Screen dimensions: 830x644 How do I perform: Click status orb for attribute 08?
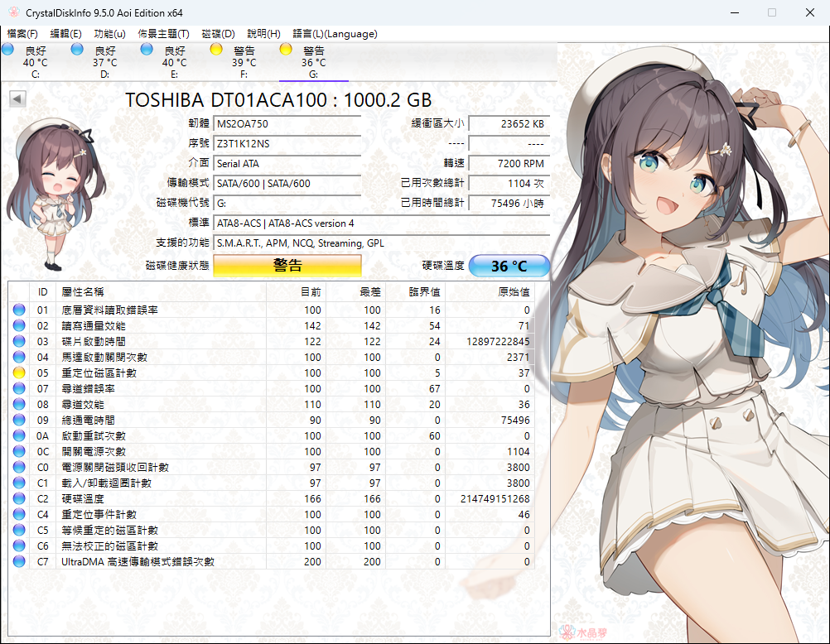(19, 404)
